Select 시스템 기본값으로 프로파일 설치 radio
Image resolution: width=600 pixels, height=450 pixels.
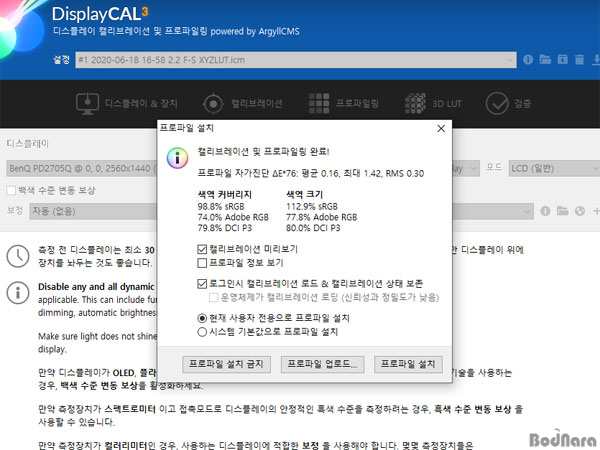(x=202, y=332)
